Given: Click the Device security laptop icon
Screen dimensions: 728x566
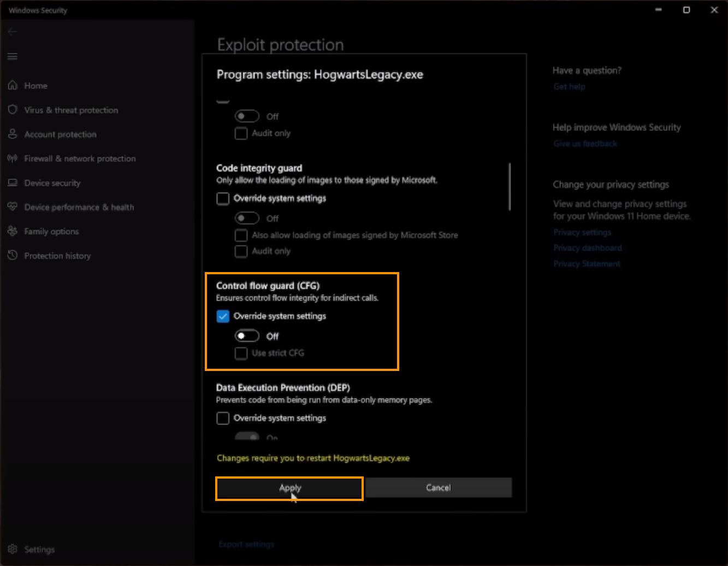Looking at the screenshot, I should click(x=13, y=182).
